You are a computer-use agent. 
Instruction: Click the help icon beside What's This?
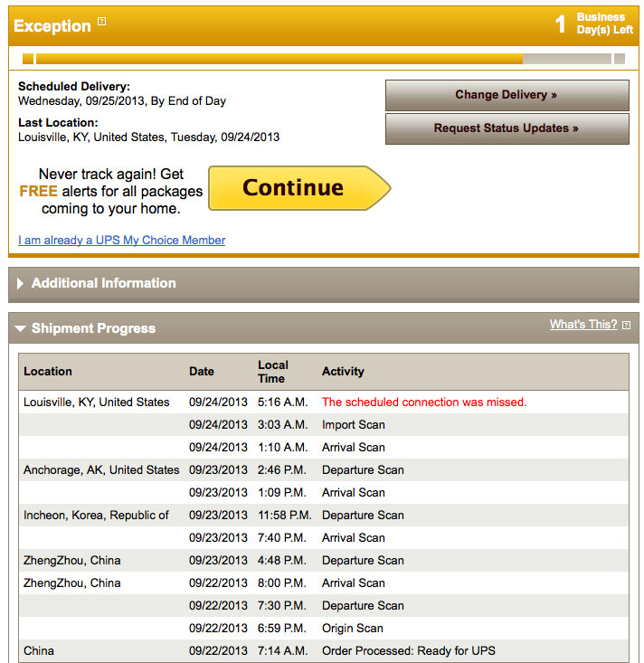626,325
